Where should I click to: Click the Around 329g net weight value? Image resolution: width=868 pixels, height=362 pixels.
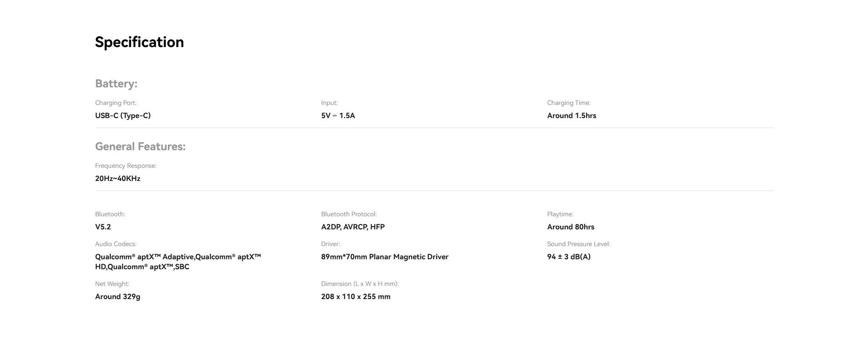click(118, 297)
